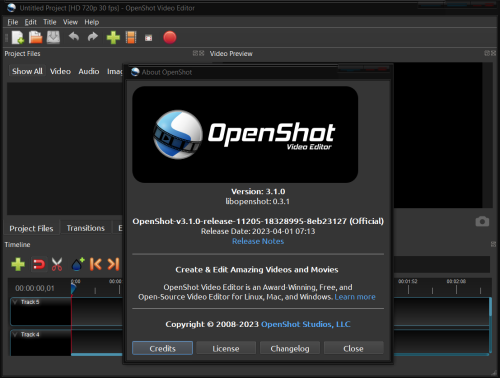Open Choose Profile film strip icon
Viewport: 500px width, 378px height.
click(x=131, y=37)
